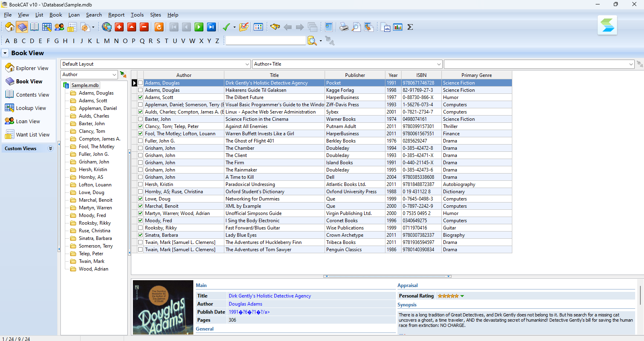Click the checked folder toolbar icon

tap(244, 27)
